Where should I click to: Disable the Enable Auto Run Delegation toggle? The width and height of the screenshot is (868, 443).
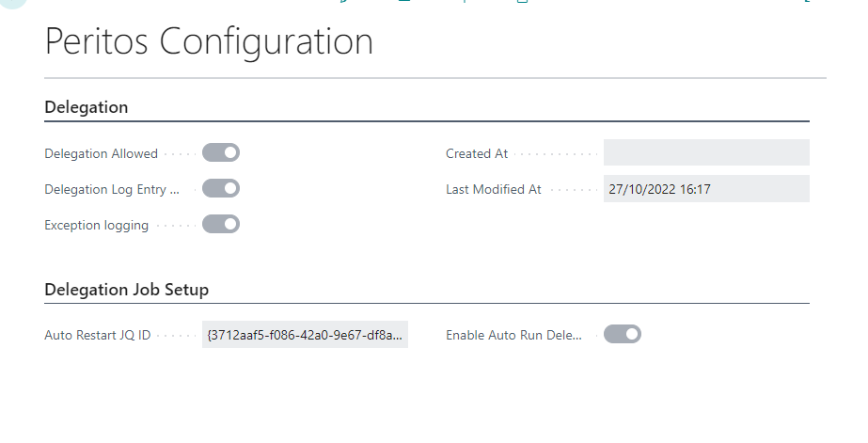[623, 333]
